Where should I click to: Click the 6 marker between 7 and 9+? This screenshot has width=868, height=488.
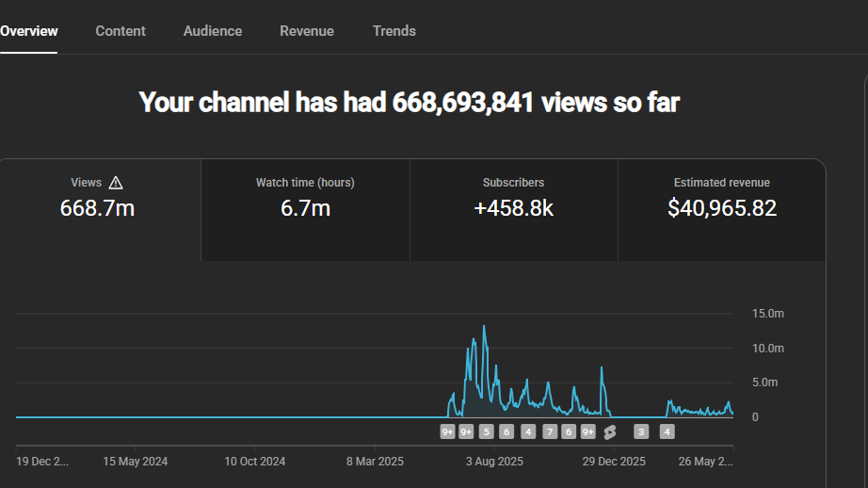(x=569, y=432)
